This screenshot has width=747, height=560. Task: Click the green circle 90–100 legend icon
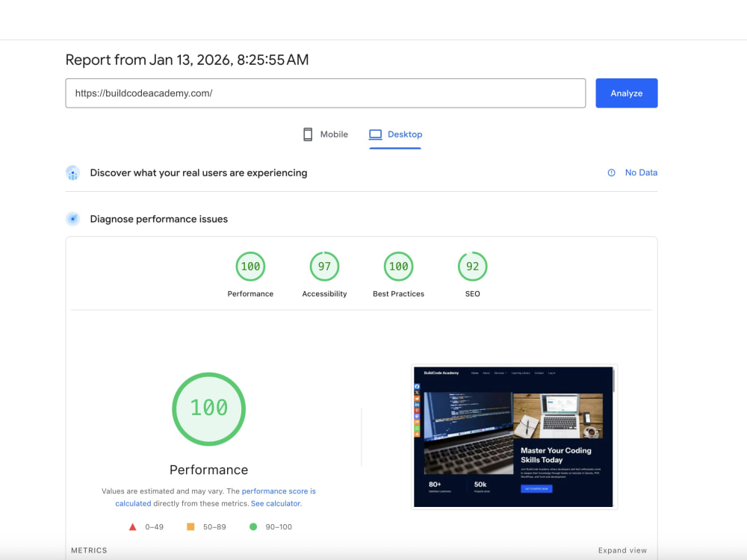[x=253, y=526]
